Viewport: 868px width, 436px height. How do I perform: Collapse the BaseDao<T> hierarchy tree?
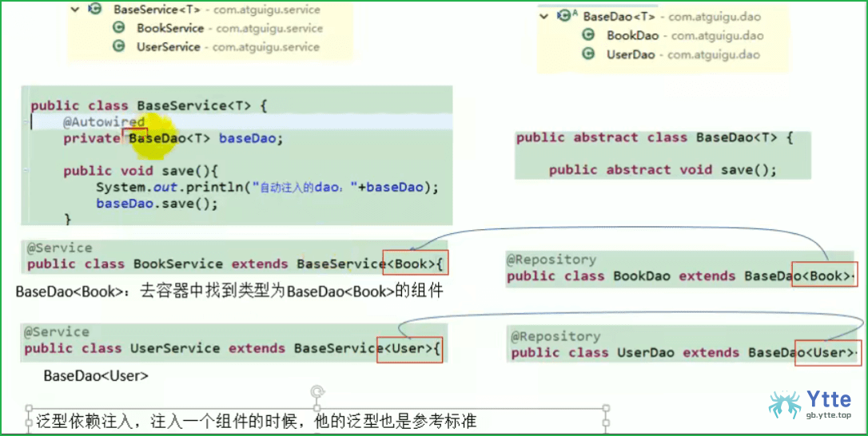pyautogui.click(x=544, y=17)
